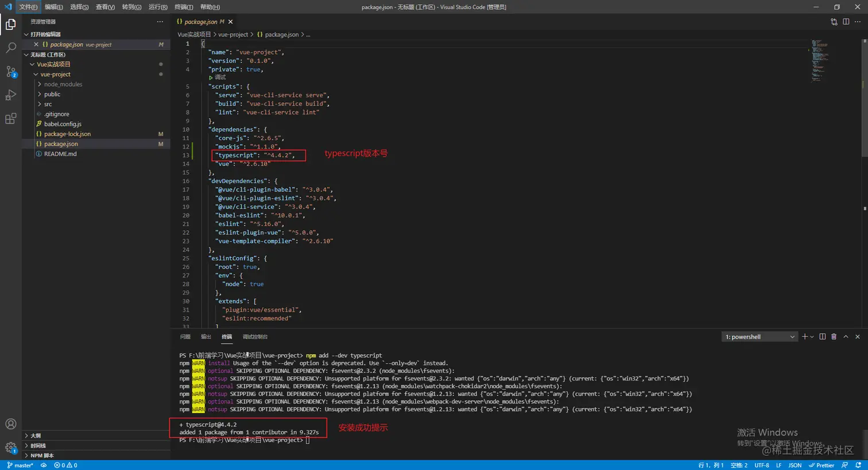The width and height of the screenshot is (868, 470).
Task: Split the editor to the right
Action: pos(846,22)
